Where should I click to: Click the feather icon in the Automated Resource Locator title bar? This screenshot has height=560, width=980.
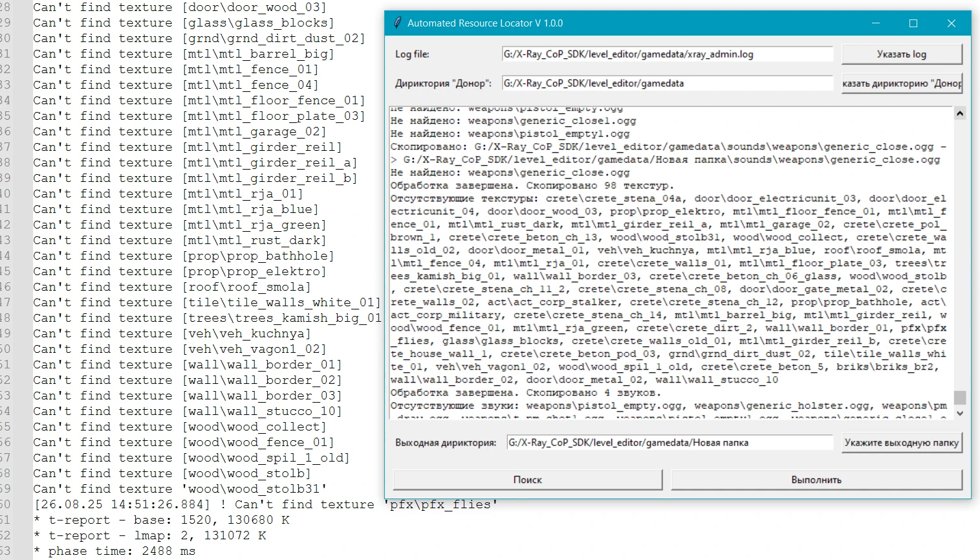(398, 23)
